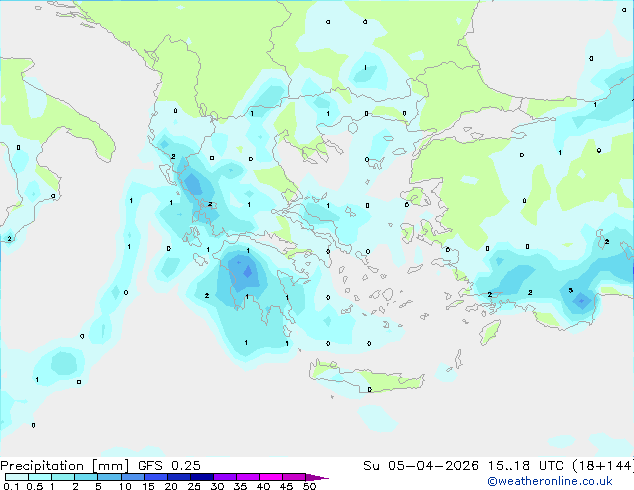
Task: Click the '(18+144)' forecast run text
Action: [x=603, y=466]
